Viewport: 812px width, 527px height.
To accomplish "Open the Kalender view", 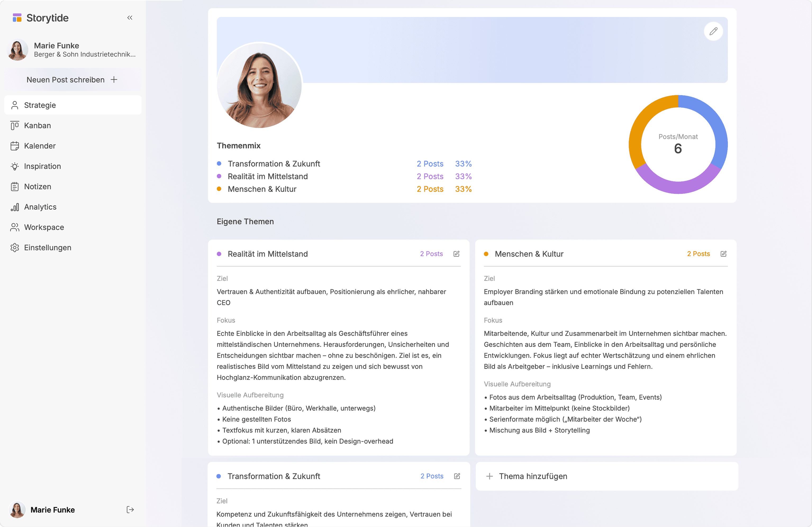I will point(40,146).
